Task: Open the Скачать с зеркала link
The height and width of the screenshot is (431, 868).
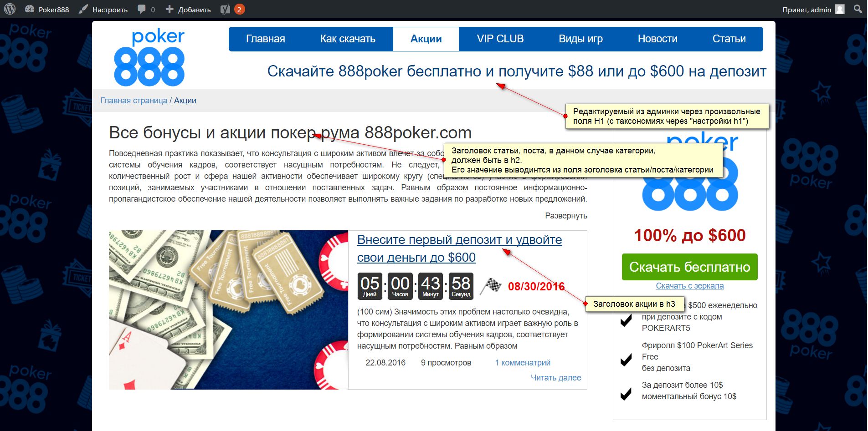Action: coord(690,286)
